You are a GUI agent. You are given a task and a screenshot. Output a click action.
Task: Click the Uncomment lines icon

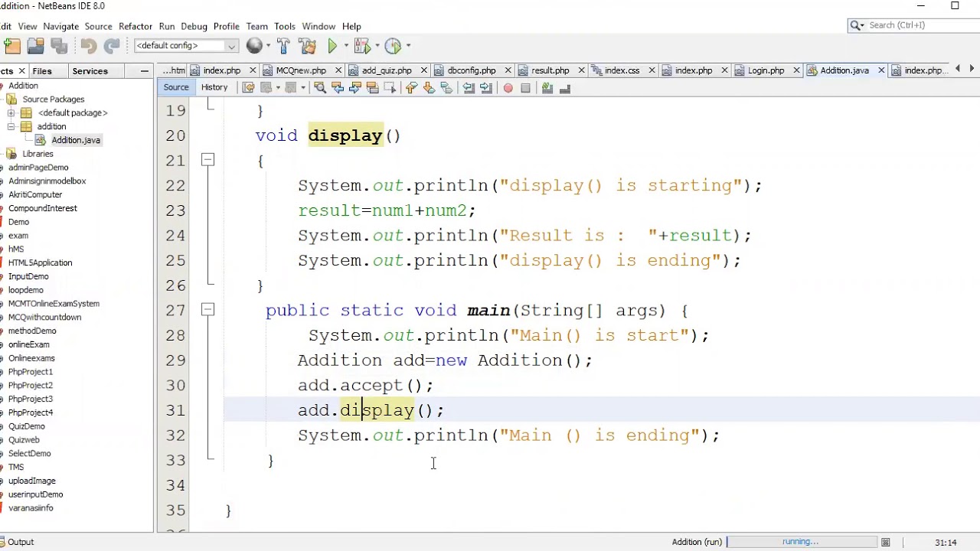[x=565, y=88]
